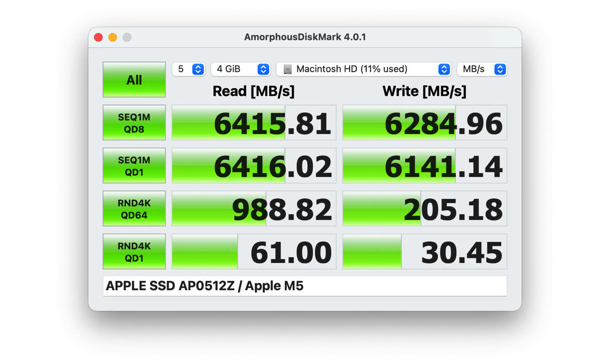Viewport: 610px width, 364px height.
Task: Select the RND4K QD1 read value 61.00
Action: [254, 252]
